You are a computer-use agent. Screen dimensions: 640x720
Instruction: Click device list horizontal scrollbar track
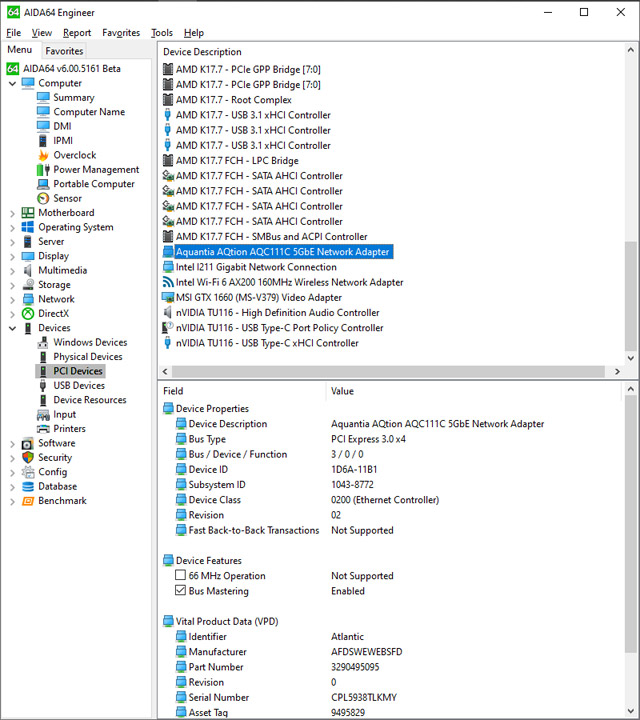[388, 371]
